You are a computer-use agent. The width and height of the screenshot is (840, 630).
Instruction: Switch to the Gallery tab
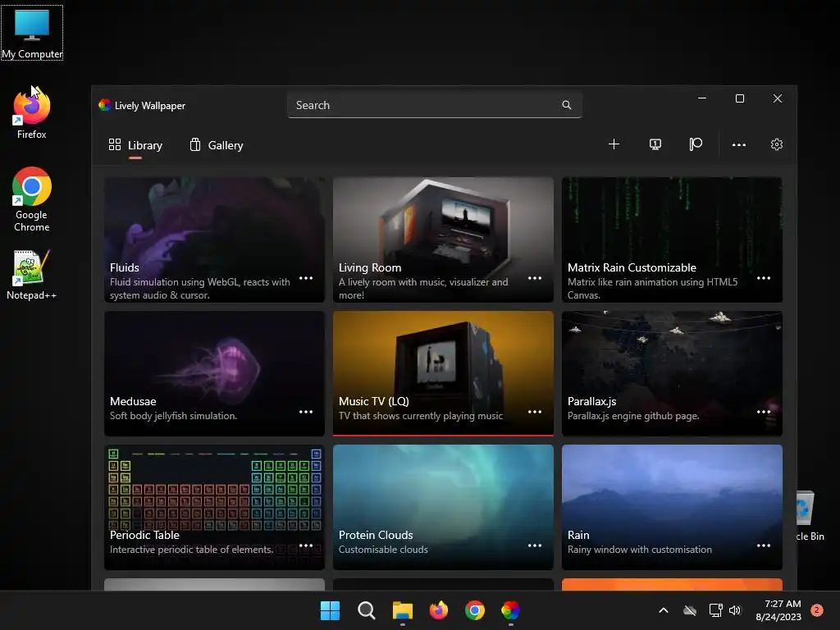pyautogui.click(x=217, y=145)
